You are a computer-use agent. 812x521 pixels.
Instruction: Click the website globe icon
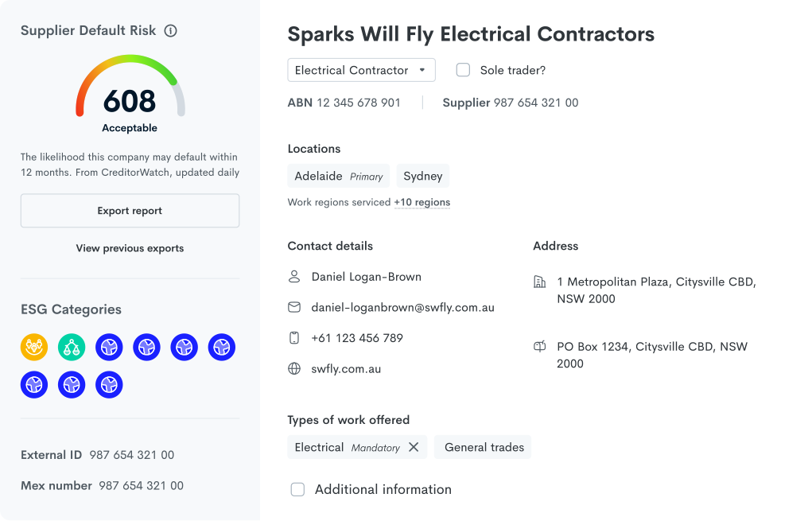[294, 369]
